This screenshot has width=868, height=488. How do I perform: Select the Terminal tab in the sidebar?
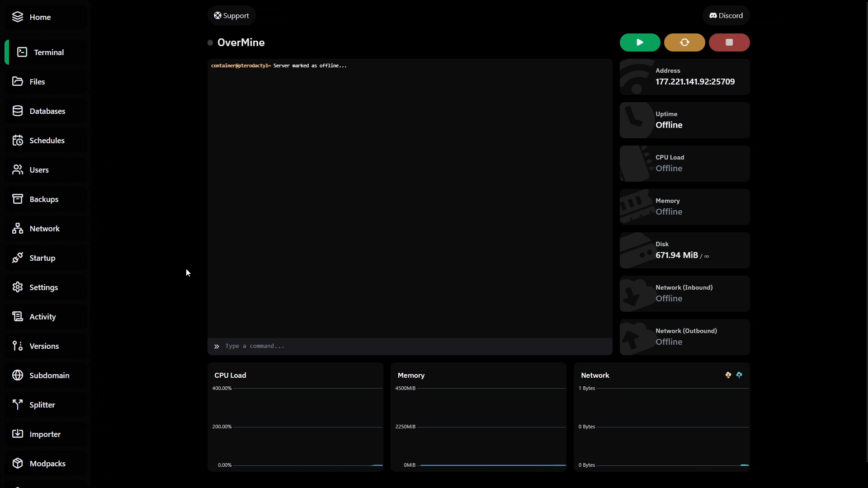click(x=48, y=52)
